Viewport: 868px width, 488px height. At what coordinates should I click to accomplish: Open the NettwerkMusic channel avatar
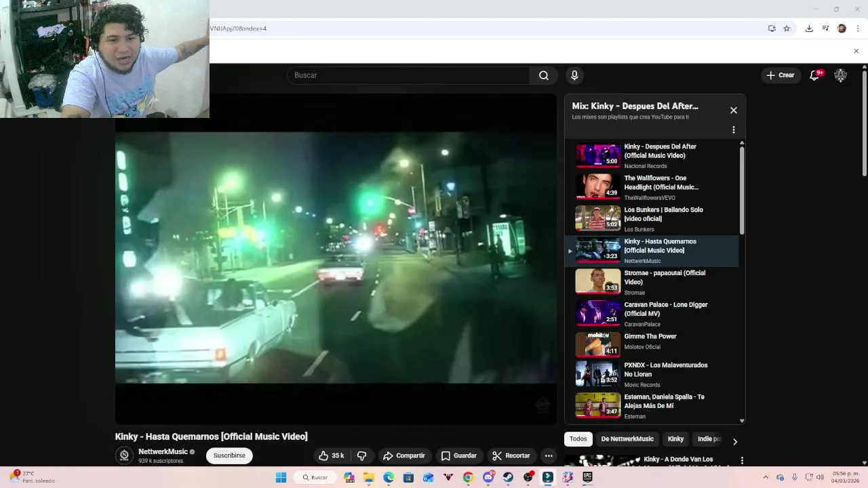pos(124,455)
